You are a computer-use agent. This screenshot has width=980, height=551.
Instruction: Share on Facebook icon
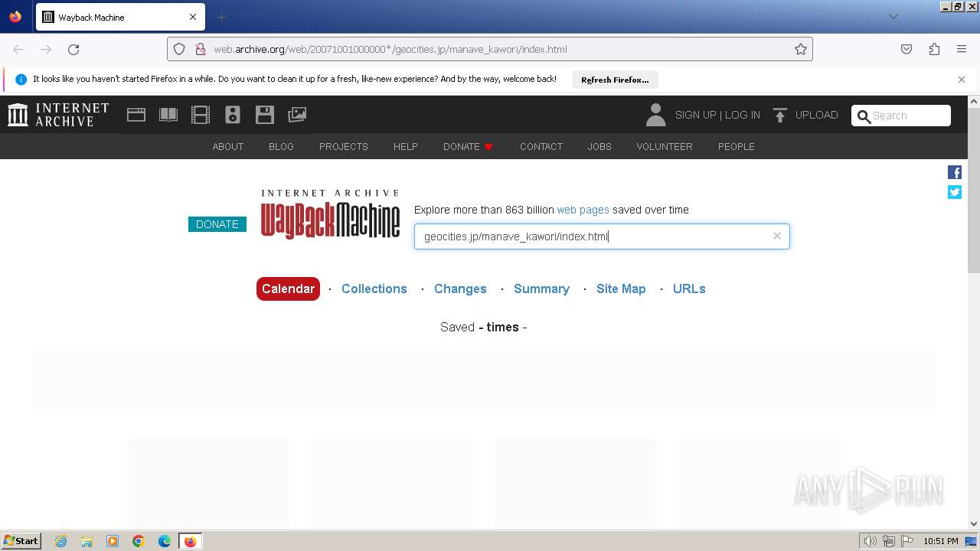click(x=955, y=172)
